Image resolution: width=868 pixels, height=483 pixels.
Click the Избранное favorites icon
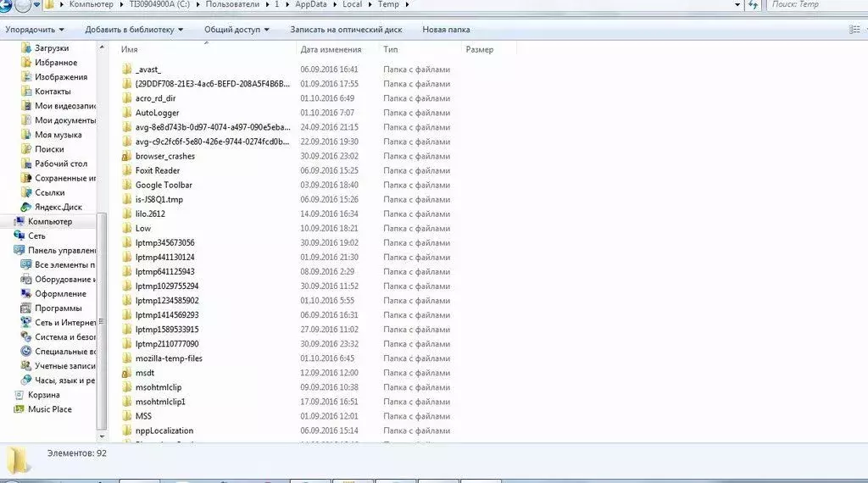click(x=26, y=63)
